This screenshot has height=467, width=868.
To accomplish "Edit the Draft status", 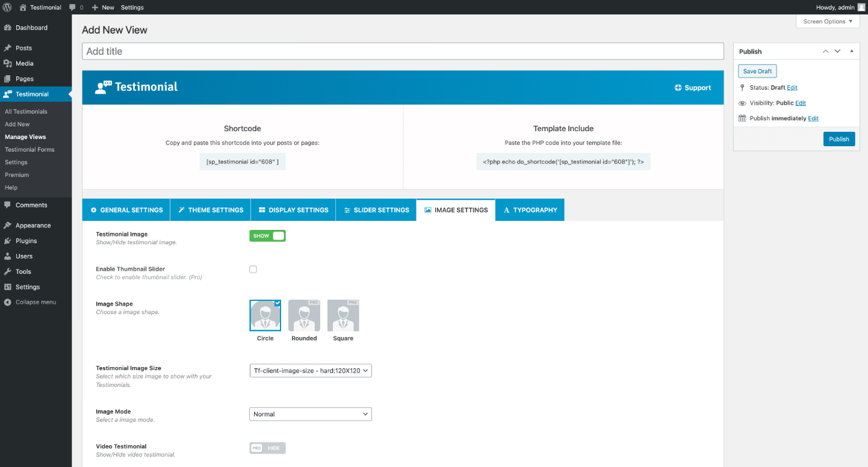I will [x=792, y=88].
